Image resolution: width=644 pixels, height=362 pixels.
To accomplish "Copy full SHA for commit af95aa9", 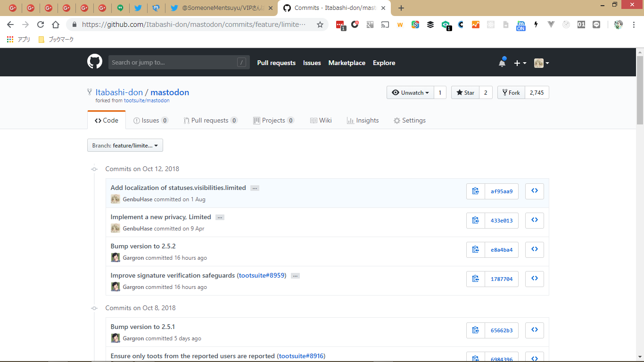I will 476,191.
